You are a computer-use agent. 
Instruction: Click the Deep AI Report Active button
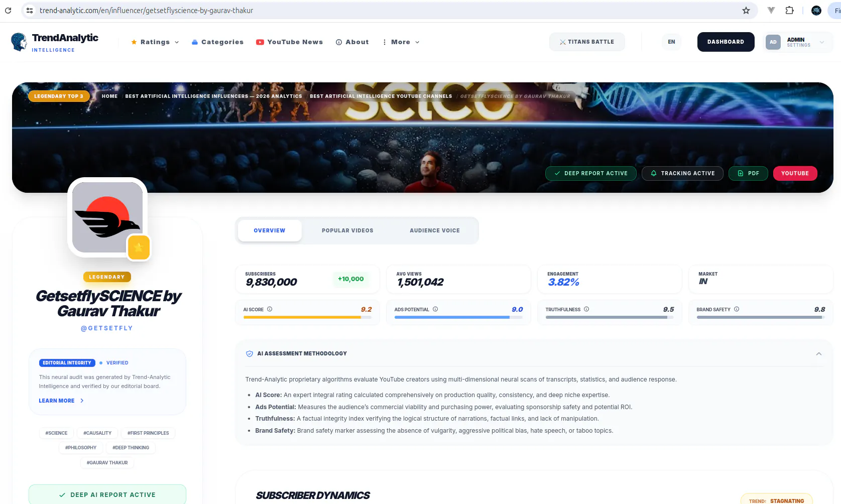point(107,494)
